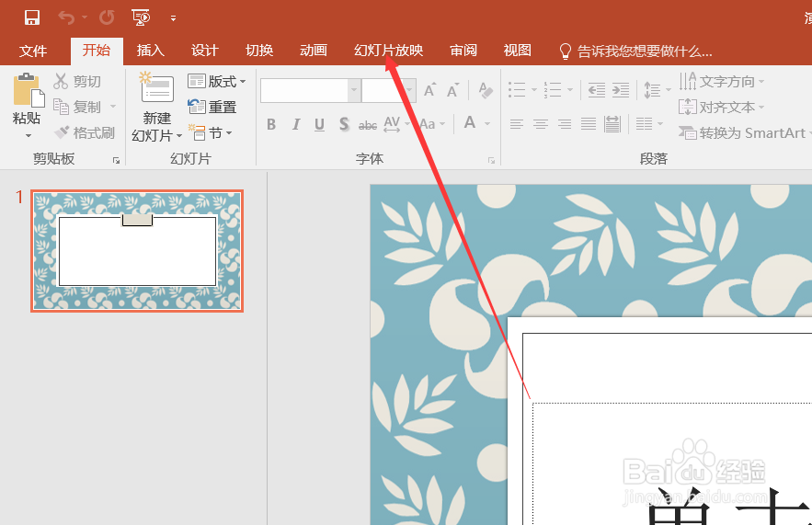Click 复制 (Copy) button

click(77, 107)
